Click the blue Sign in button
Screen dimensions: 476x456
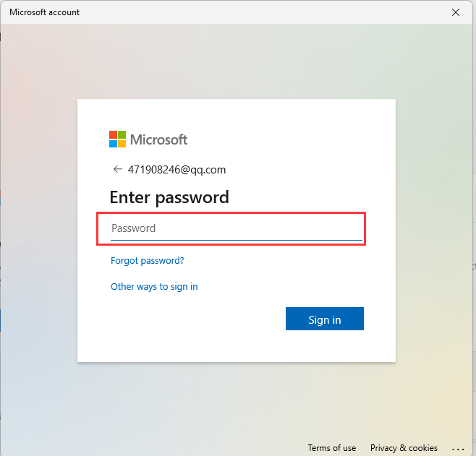[x=325, y=319]
